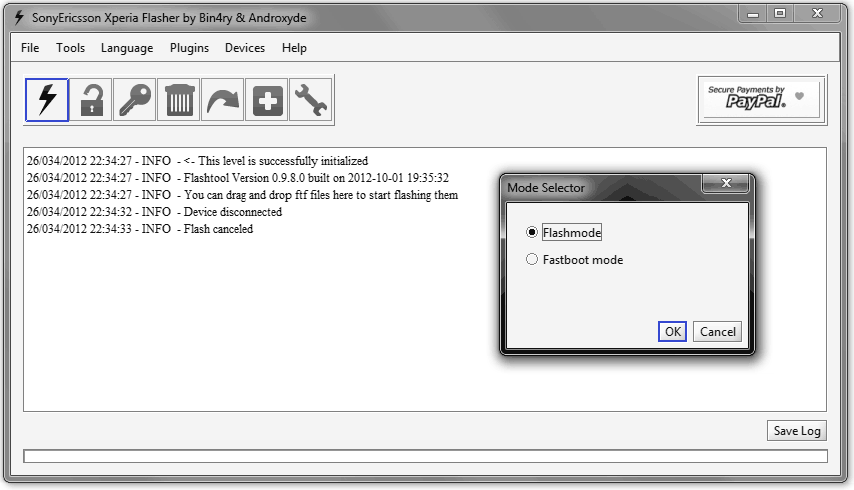The width and height of the screenshot is (854, 490).
Task: Click Cancel in Mode Selector dialog
Action: 717,332
